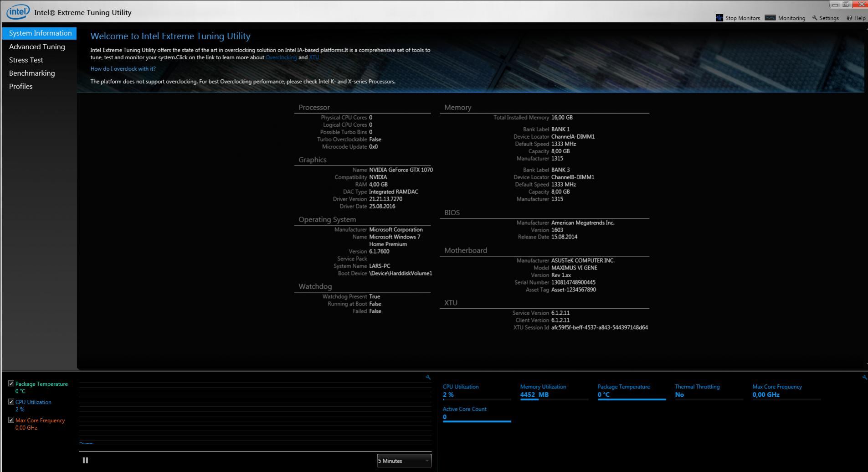Viewport: 868px width, 472px height.
Task: Open the Benchmarking section
Action: point(32,73)
